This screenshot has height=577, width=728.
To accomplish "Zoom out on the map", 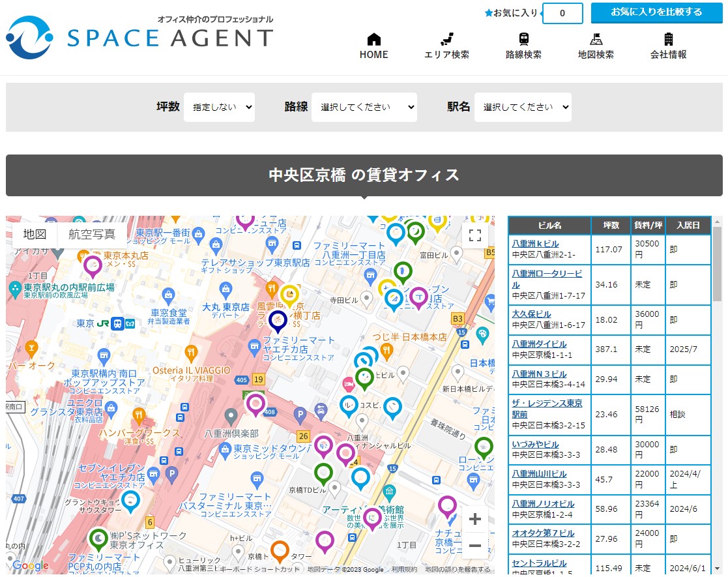I will (x=475, y=546).
